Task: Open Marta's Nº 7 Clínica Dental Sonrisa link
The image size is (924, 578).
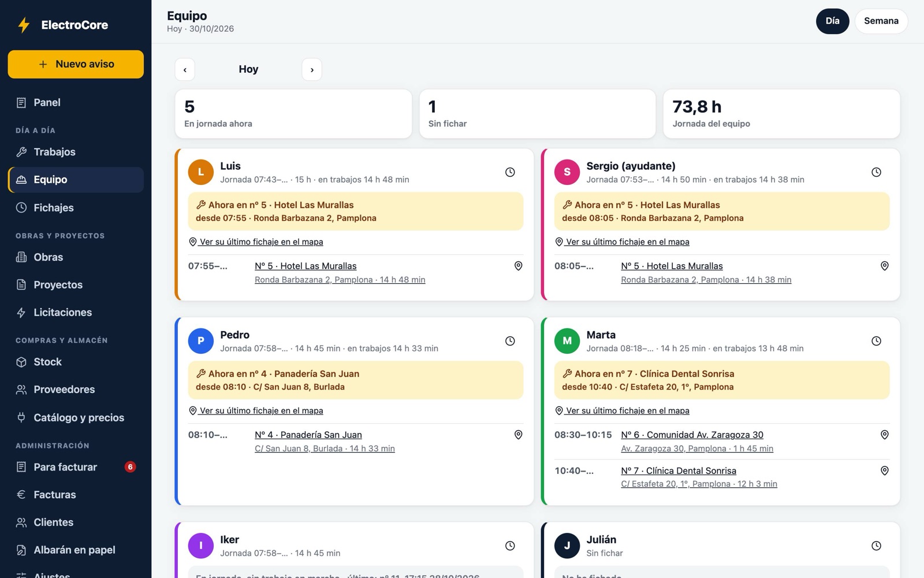Action: [679, 470]
